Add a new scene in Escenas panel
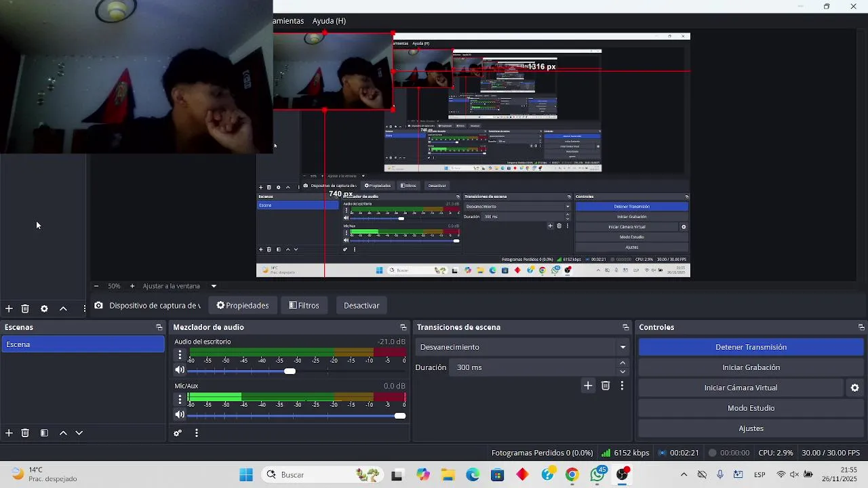The image size is (868, 488). pos(9,432)
